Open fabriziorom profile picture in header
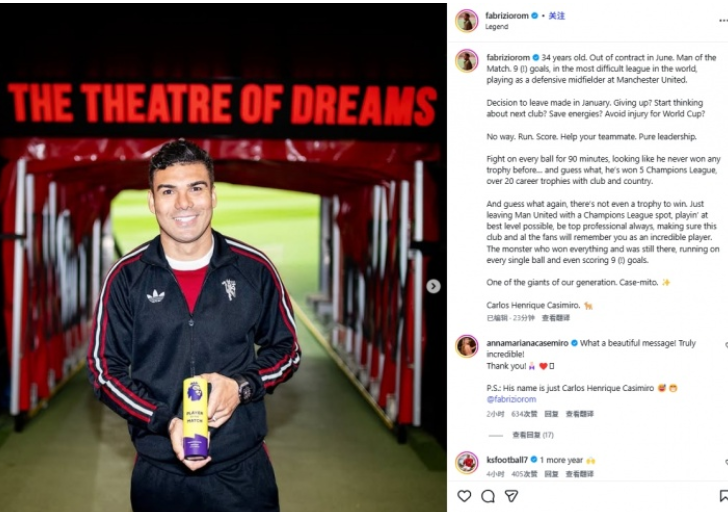728x512 pixels. click(x=467, y=21)
